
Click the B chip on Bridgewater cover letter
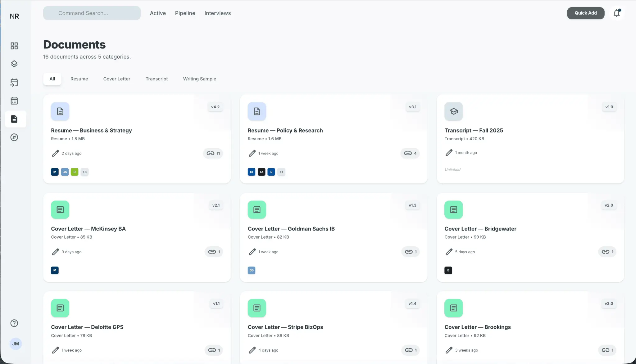[448, 270]
